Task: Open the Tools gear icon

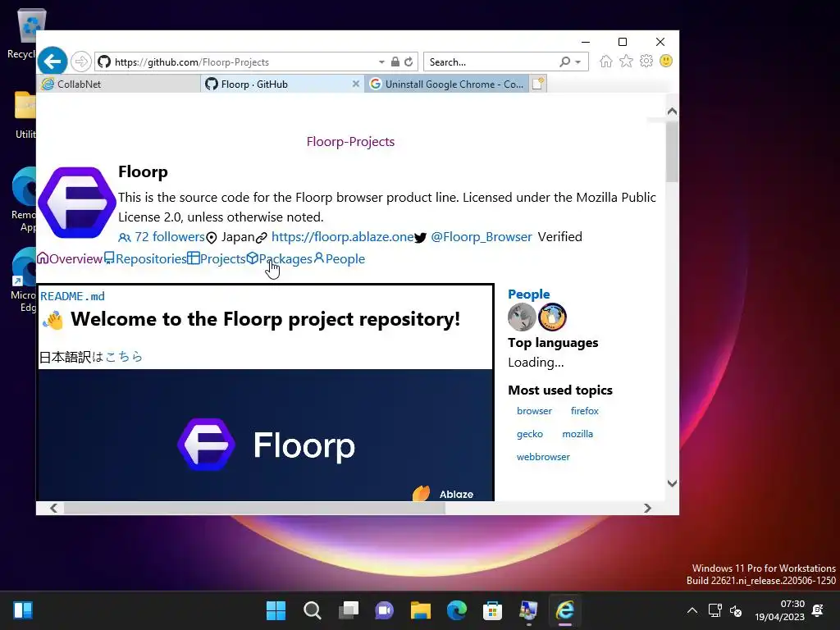Action: pyautogui.click(x=646, y=61)
